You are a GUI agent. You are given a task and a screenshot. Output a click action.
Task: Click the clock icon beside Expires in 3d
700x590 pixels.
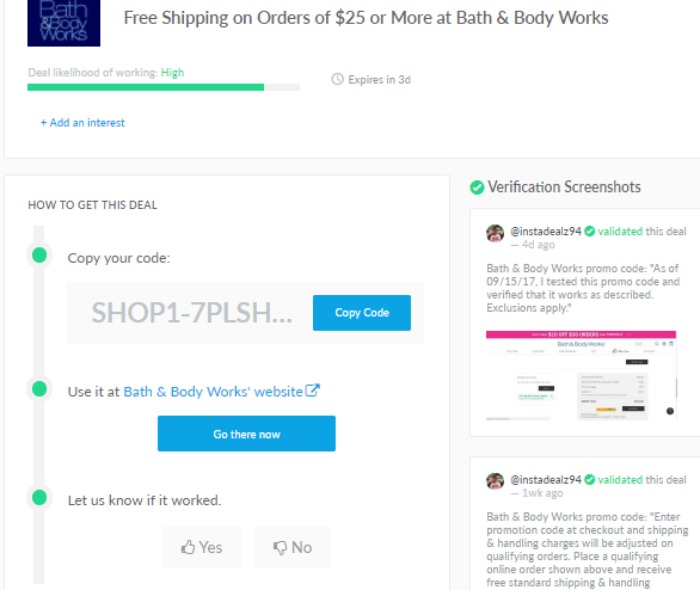[x=338, y=79]
